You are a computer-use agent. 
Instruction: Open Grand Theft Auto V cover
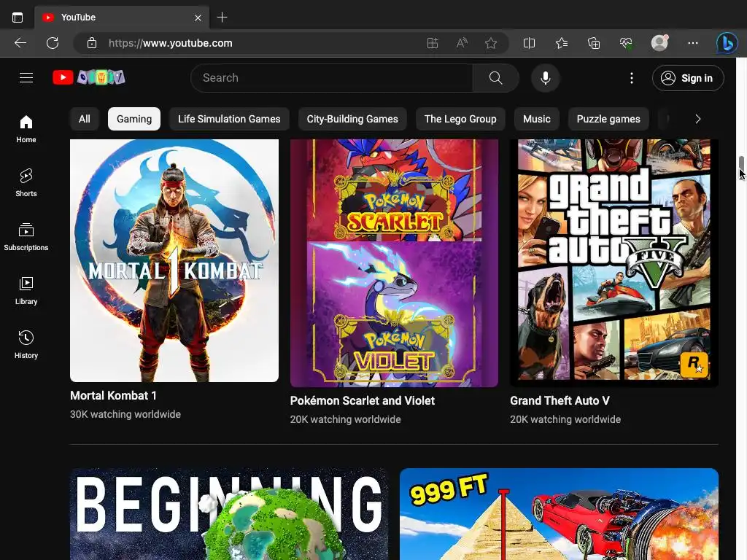point(614,262)
